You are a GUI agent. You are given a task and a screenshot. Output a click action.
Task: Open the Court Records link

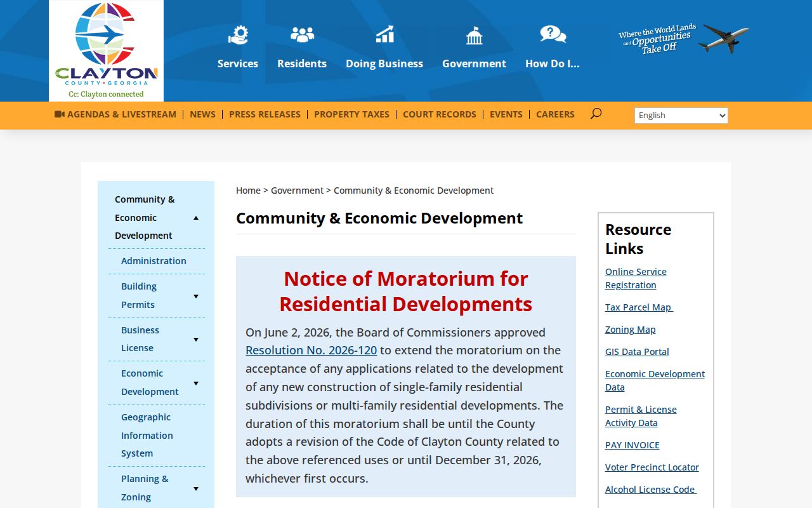click(440, 114)
